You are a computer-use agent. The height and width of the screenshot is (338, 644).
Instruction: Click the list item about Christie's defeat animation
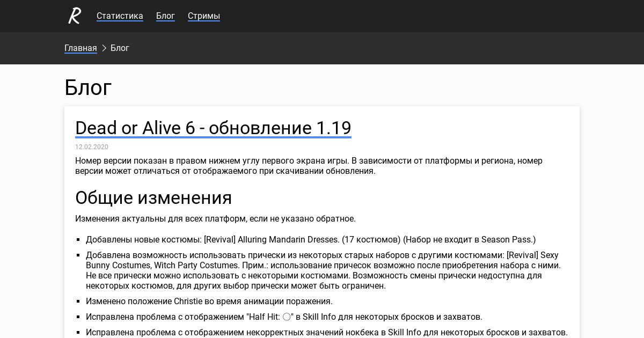coord(209,302)
